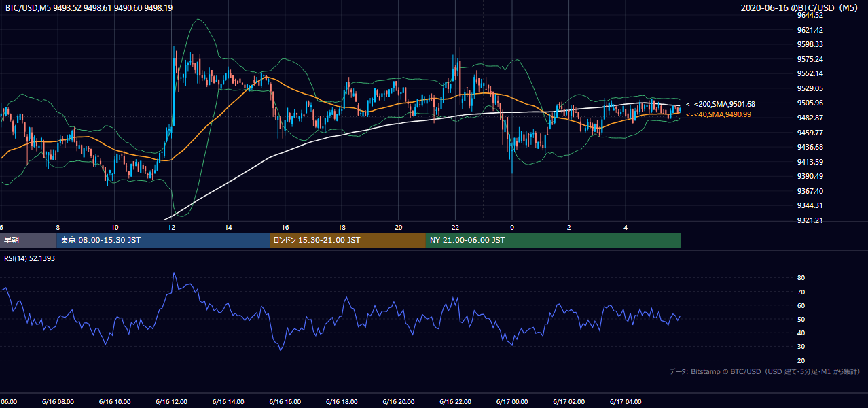The height and width of the screenshot is (408, 868).
Task: Click price axis label 9621.42
Action: coord(810,30)
